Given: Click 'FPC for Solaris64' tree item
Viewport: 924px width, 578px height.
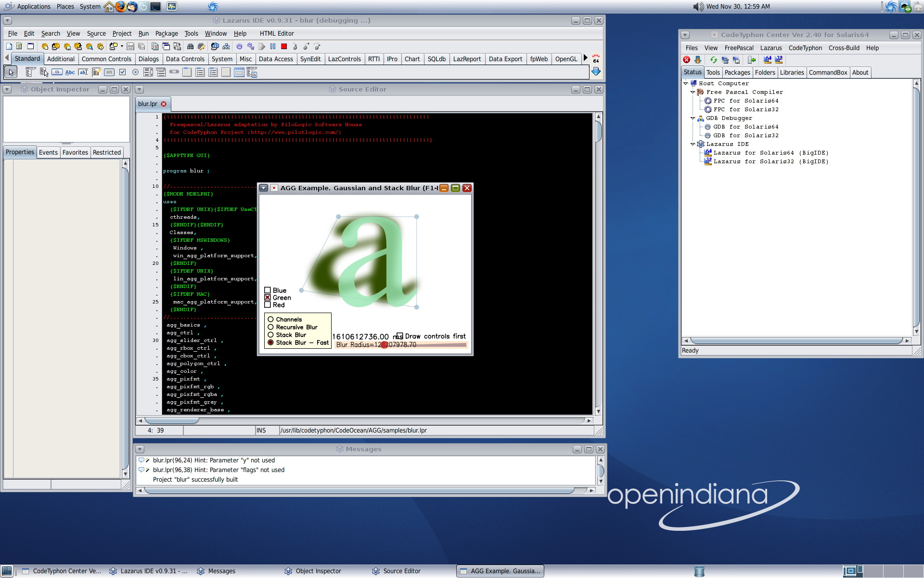Looking at the screenshot, I should pos(745,101).
